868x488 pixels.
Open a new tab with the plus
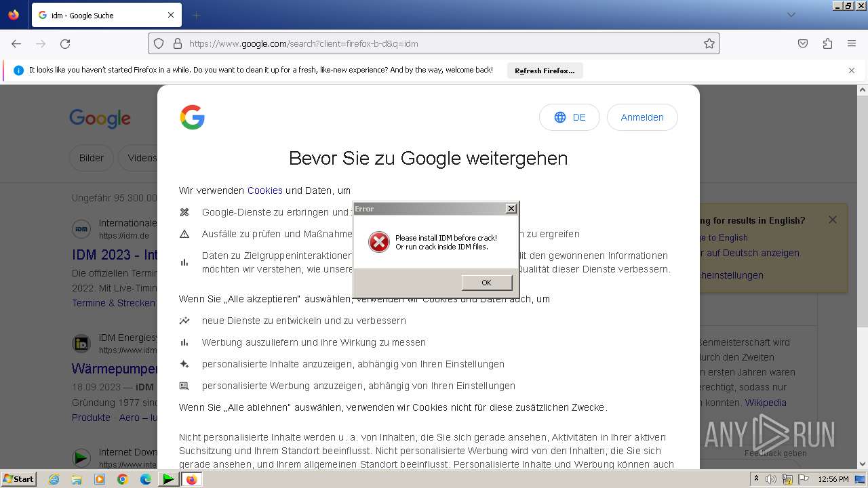click(x=196, y=15)
